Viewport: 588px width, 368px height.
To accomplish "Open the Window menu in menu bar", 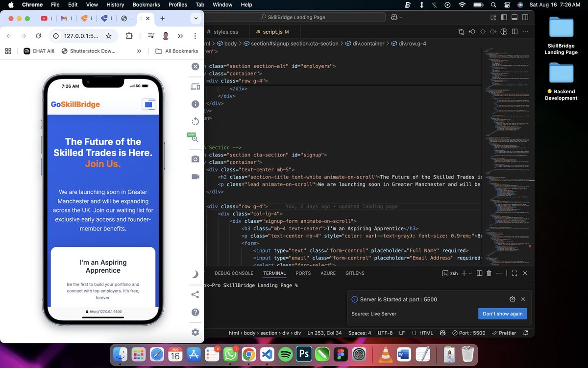I will pyautogui.click(x=222, y=4).
